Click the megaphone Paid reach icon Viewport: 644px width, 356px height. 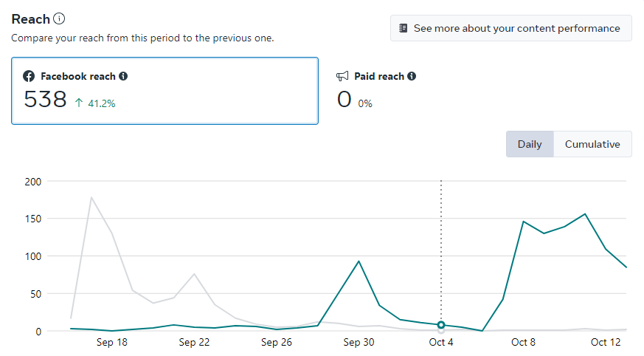[342, 76]
